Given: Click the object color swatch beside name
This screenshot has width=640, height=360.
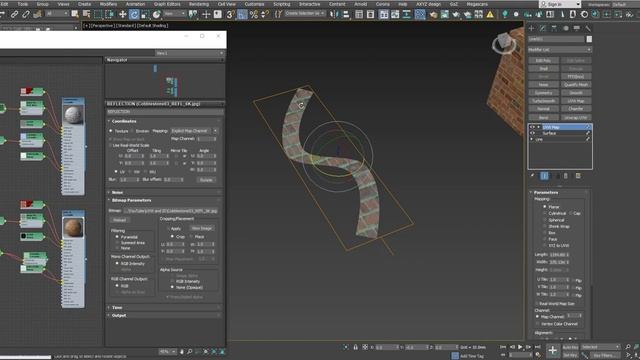Looking at the screenshot, I should click(589, 39).
